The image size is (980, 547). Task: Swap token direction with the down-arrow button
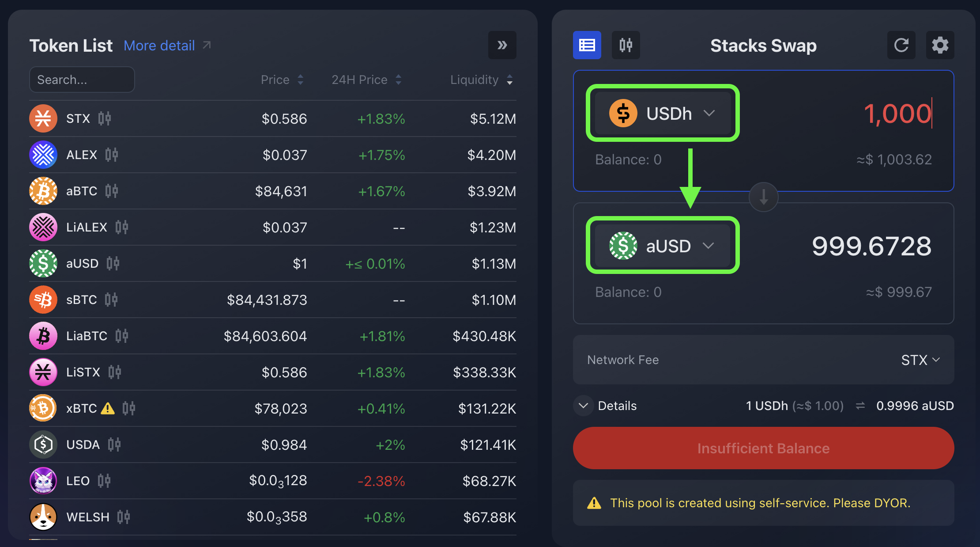point(763,197)
